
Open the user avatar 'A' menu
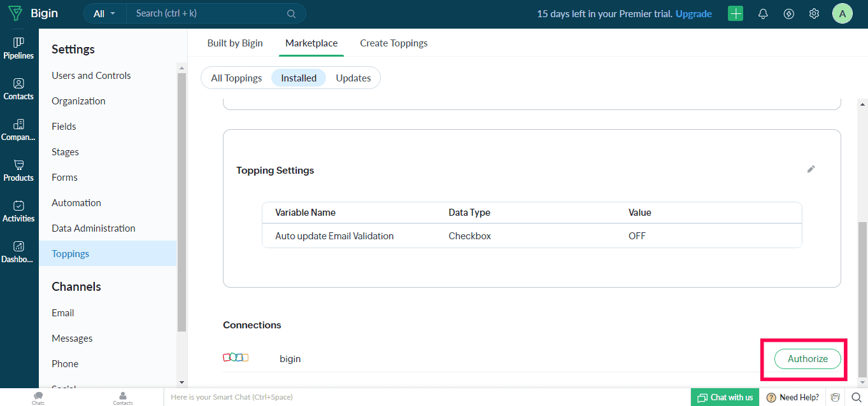coord(842,13)
